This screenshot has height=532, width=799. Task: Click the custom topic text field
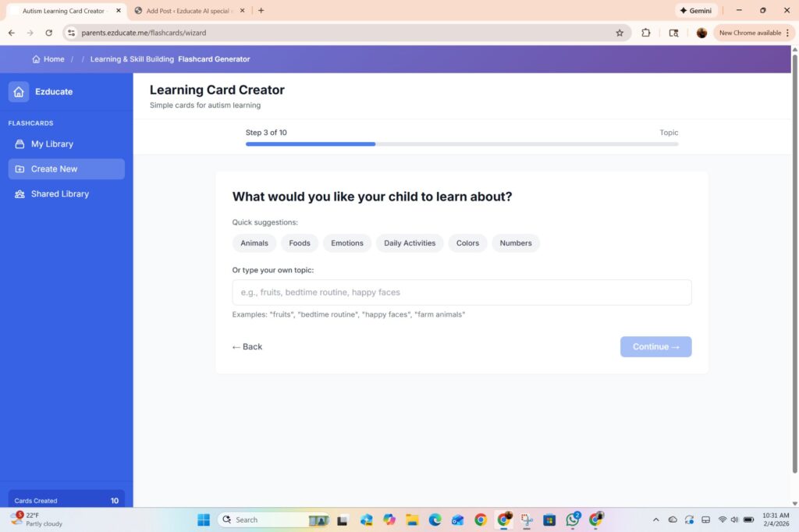click(462, 293)
